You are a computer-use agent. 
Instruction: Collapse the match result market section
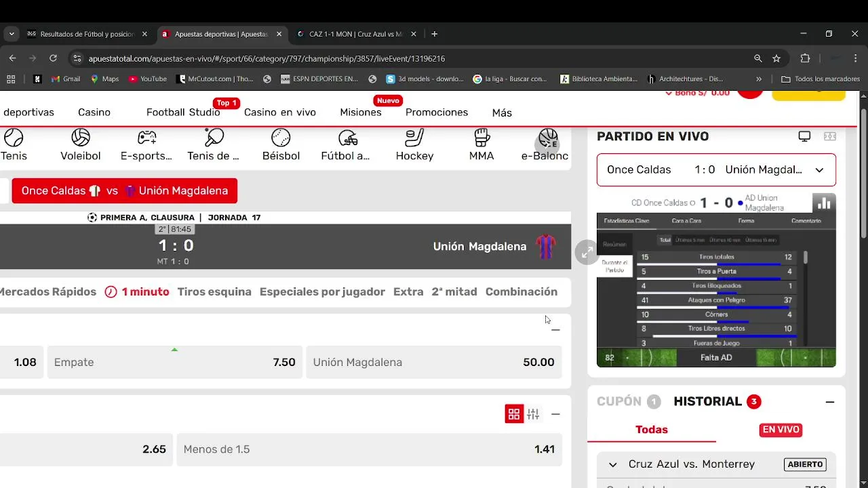point(555,329)
